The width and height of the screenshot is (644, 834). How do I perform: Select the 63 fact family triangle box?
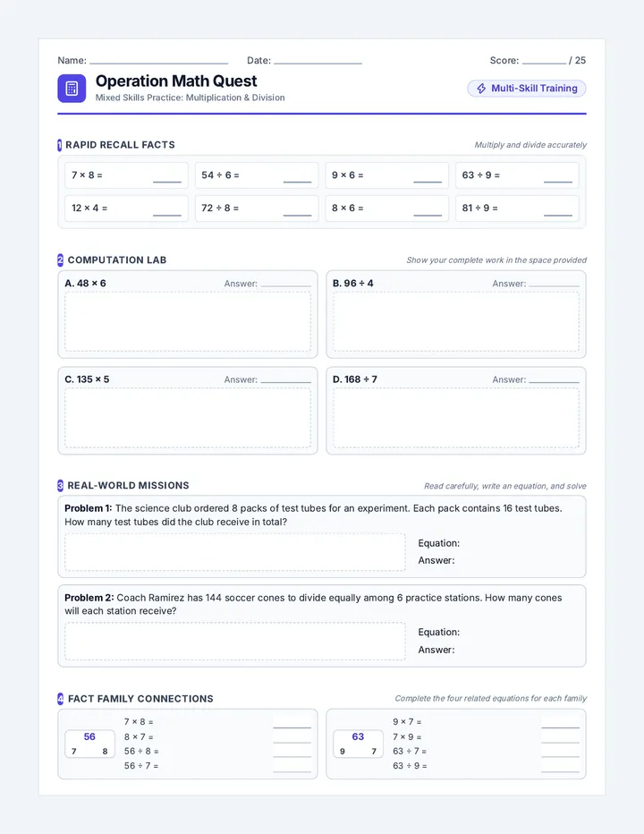[x=358, y=744]
